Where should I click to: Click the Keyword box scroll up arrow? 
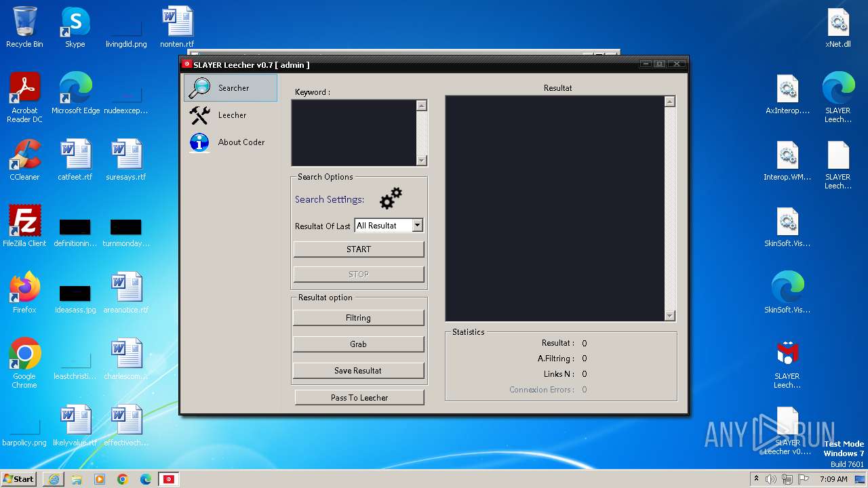422,106
